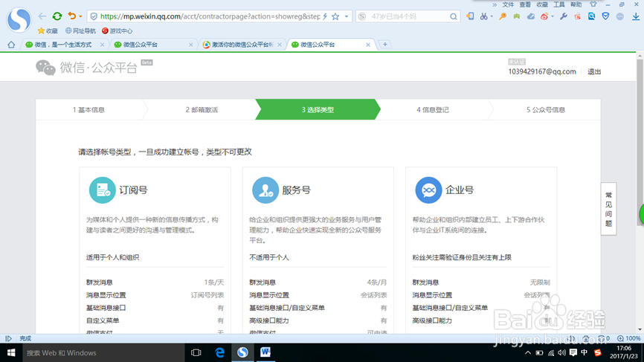Open the screenshot tool dropdown arrow
Viewport: 644px width, 362px height.
[x=492, y=17]
